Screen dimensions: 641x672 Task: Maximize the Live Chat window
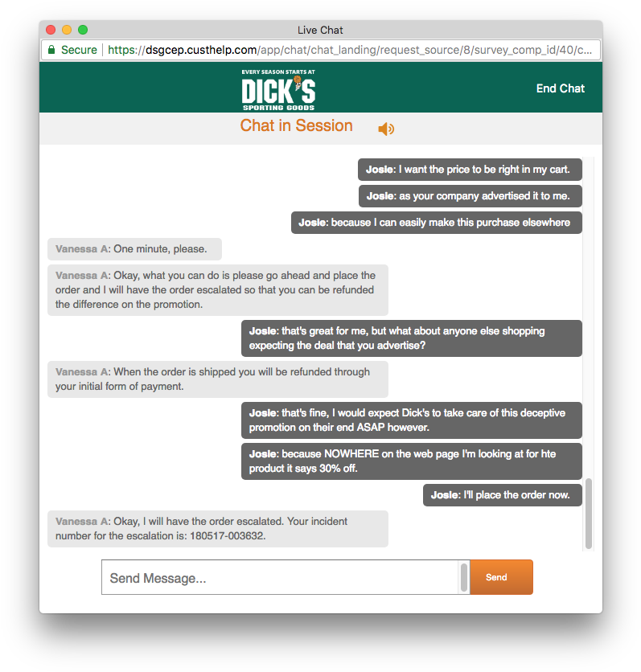click(x=83, y=30)
